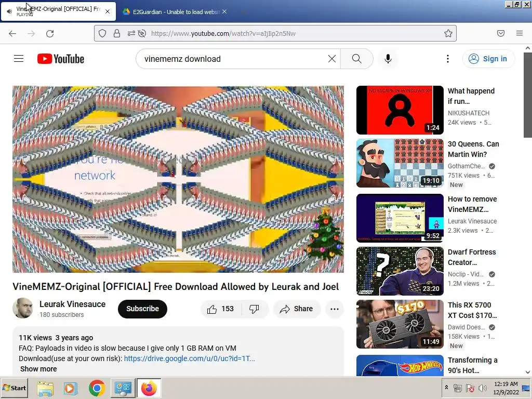The height and width of the screenshot is (399, 532).
Task: Click the 'How to remove VineMEMZ...' title
Action: click(472, 204)
